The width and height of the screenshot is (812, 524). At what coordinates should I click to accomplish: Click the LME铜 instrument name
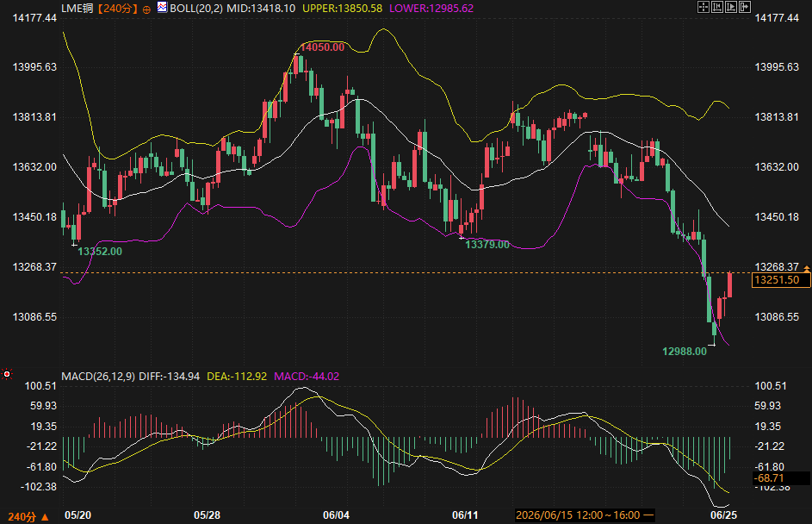click(x=78, y=9)
